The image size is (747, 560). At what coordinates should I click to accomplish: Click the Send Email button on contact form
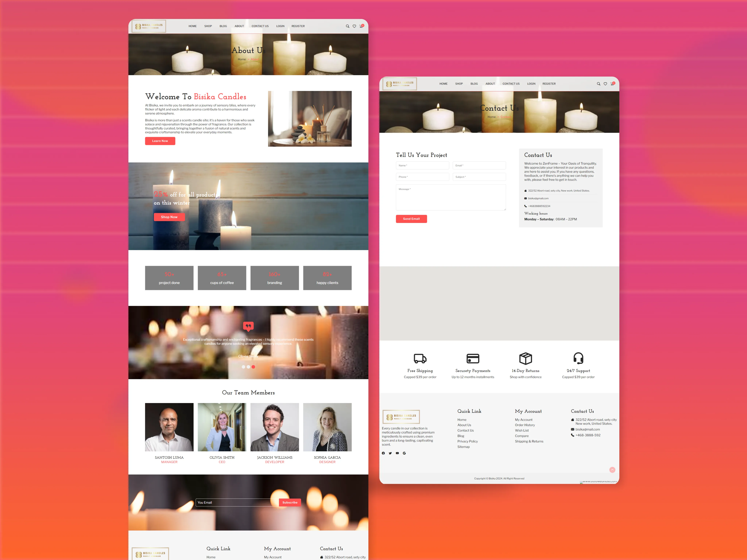tap(412, 219)
